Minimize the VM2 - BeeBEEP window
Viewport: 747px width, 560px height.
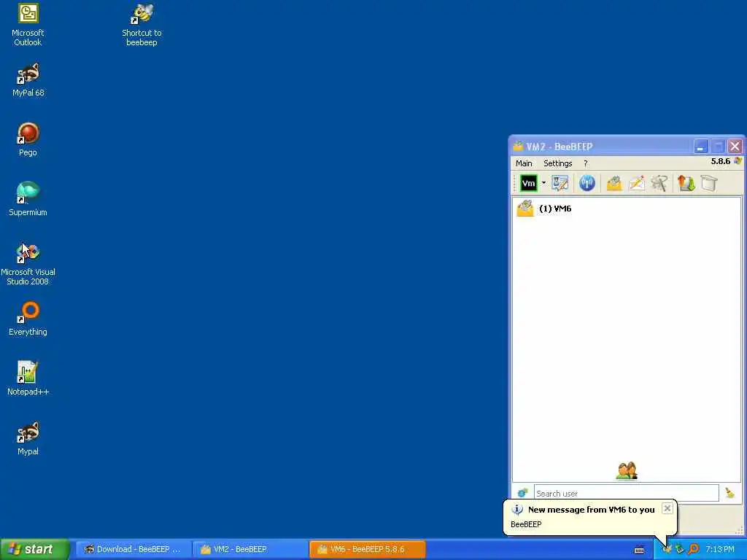(x=700, y=146)
